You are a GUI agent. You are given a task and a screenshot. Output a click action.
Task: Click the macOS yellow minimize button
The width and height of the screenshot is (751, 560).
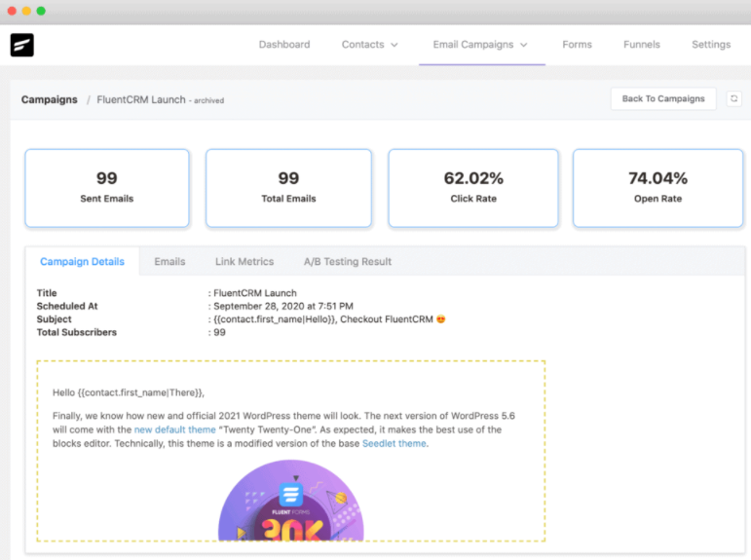(27, 11)
